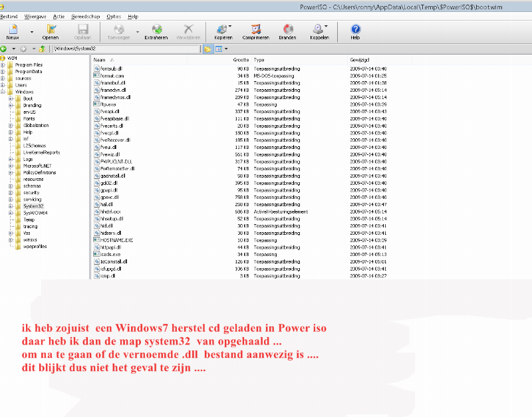
Task: Select the file icacls.exe
Action: 110,255
